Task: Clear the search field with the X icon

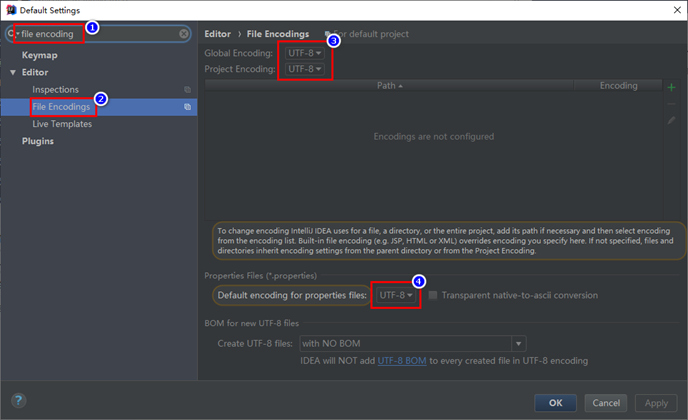Action: click(184, 34)
